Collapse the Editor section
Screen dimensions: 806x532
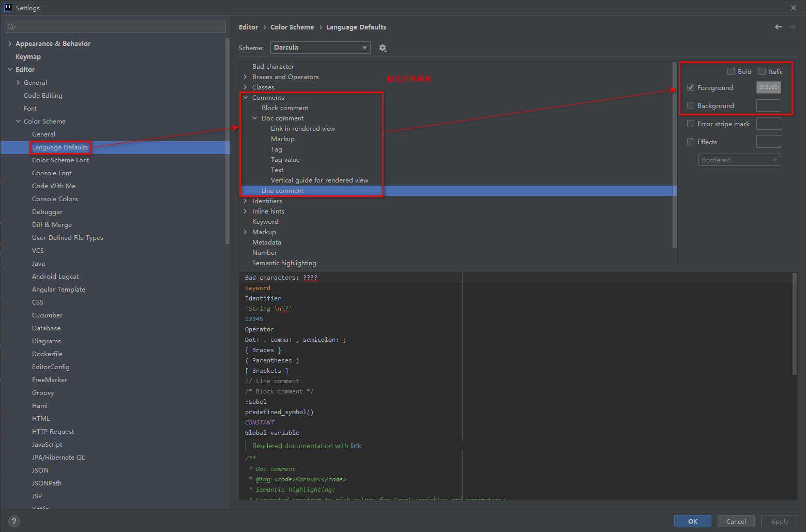pos(10,70)
